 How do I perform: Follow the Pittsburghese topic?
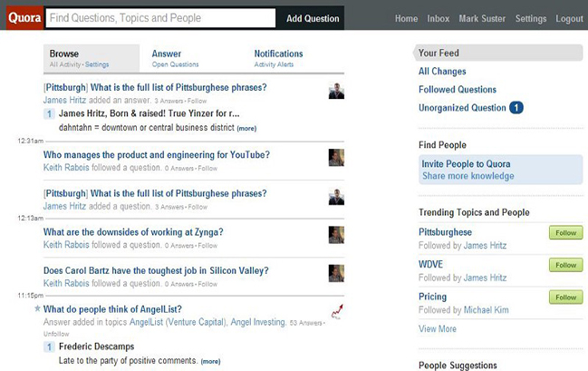[566, 232]
